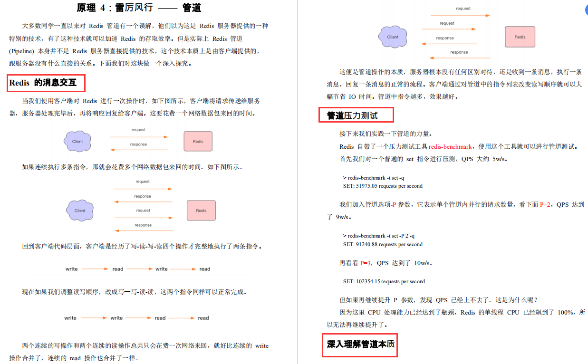Click the result "SET: 102354.15 requests per second"
The image size is (588, 364).
(384, 281)
